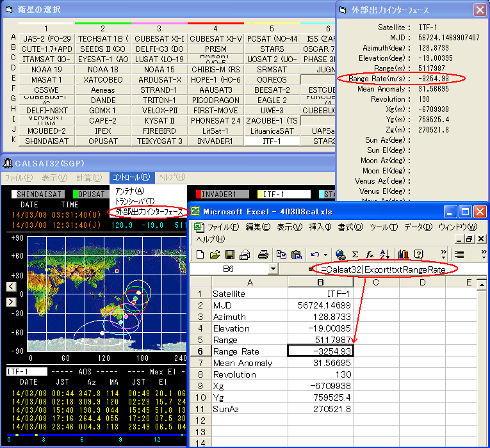Shift the world map right with the > arrow
This screenshot has height=448, width=490.
pos(12,302)
